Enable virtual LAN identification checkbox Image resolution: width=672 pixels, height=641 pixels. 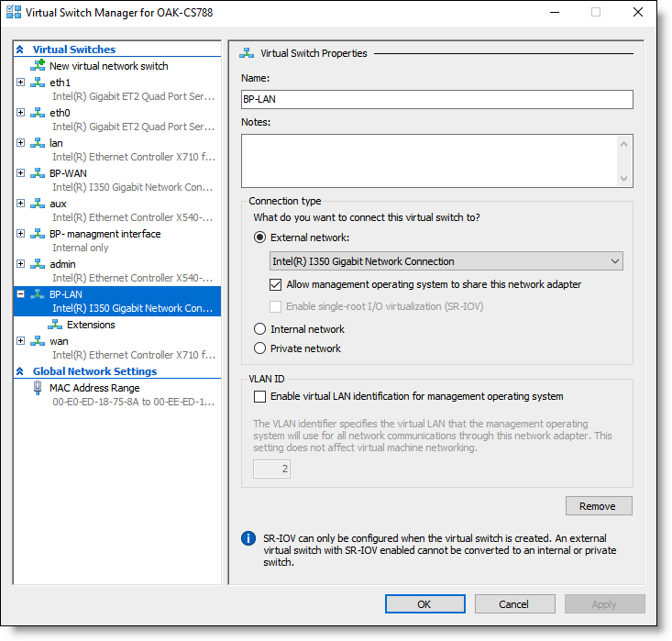tap(259, 396)
